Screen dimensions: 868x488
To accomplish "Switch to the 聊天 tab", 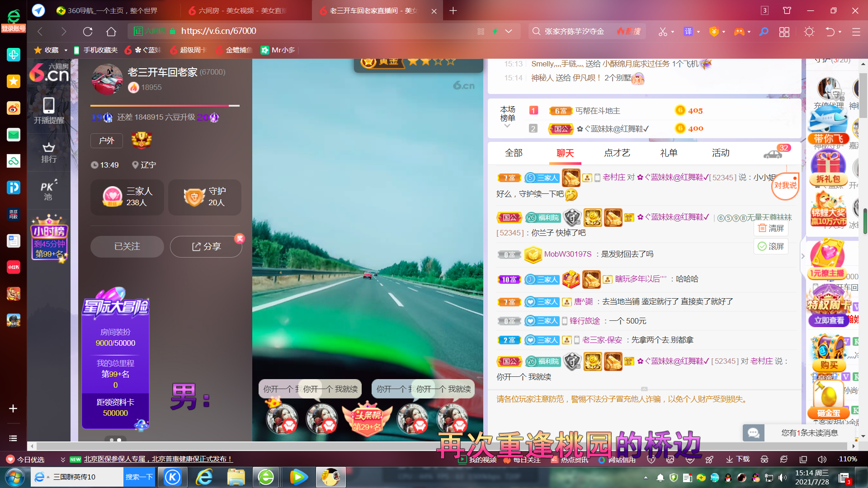I will coord(565,153).
